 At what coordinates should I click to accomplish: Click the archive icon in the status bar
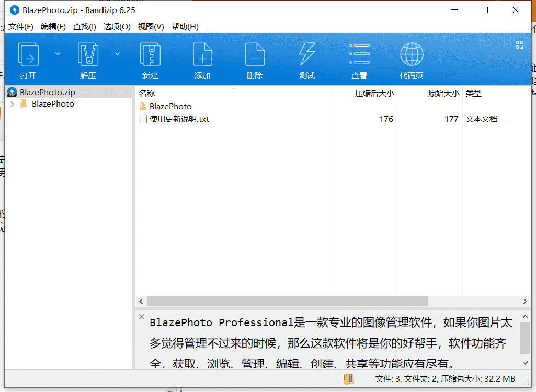pyautogui.click(x=348, y=379)
